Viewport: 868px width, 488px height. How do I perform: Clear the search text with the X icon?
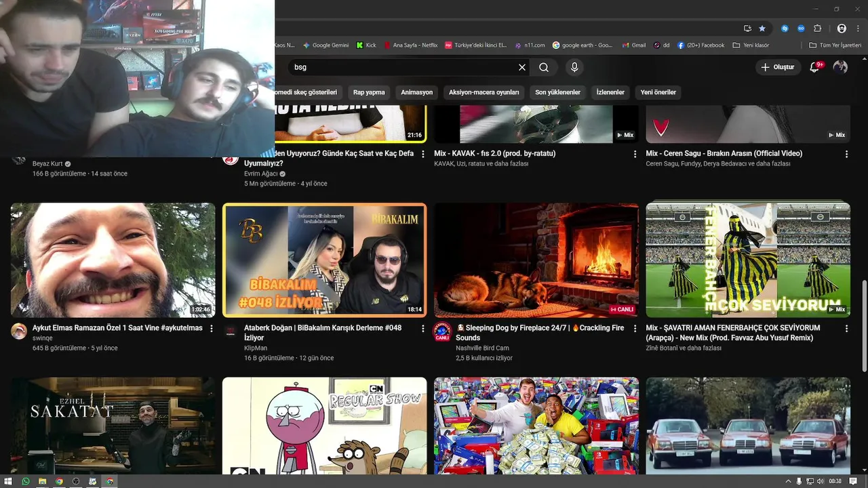coord(522,67)
